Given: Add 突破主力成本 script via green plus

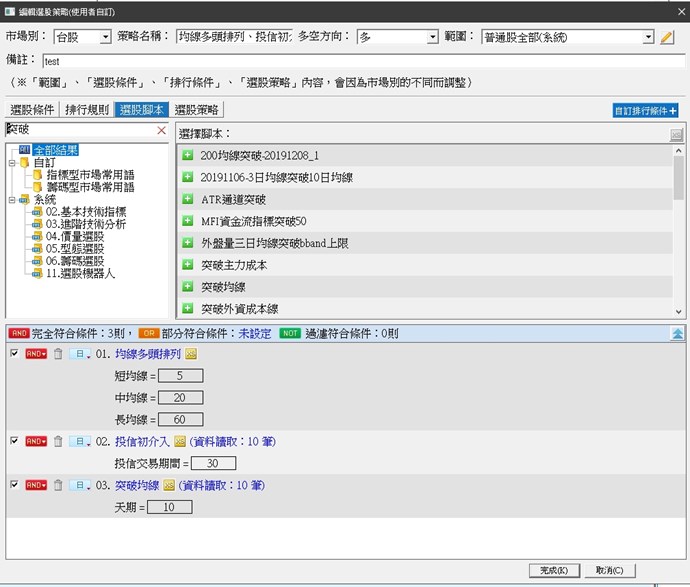Looking at the screenshot, I should point(187,265).
